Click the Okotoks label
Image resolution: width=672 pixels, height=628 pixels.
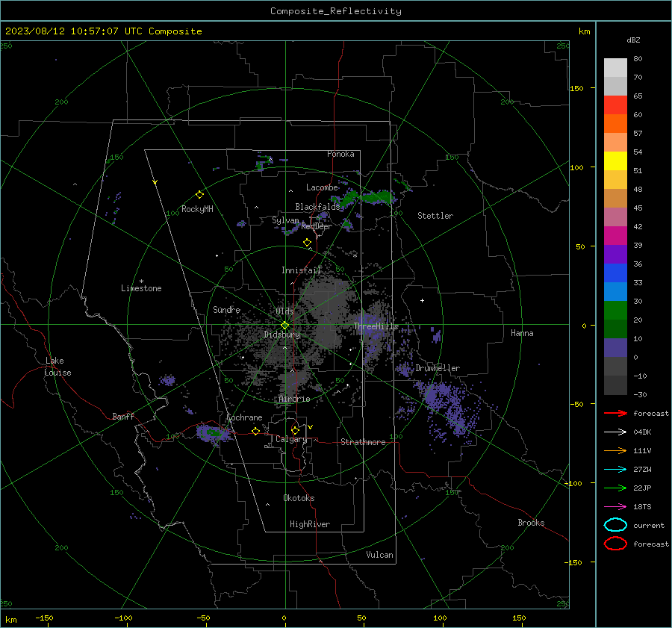[299, 498]
